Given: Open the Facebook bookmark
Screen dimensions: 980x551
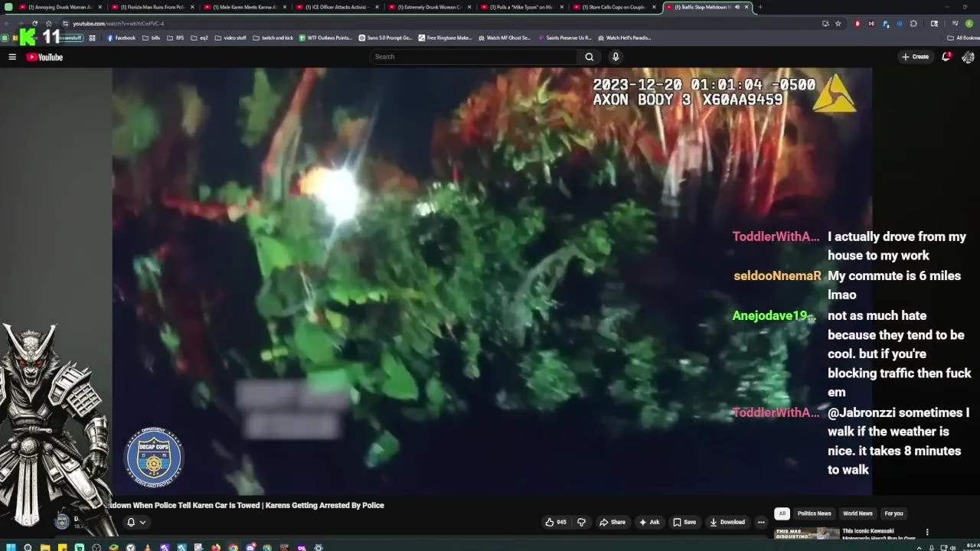Looking at the screenshot, I should (x=120, y=37).
